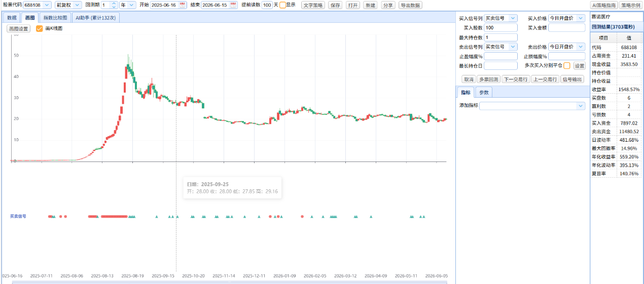The width and height of the screenshot is (644, 284).
Task: Switch to the 参数 tab
Action: click(x=484, y=92)
